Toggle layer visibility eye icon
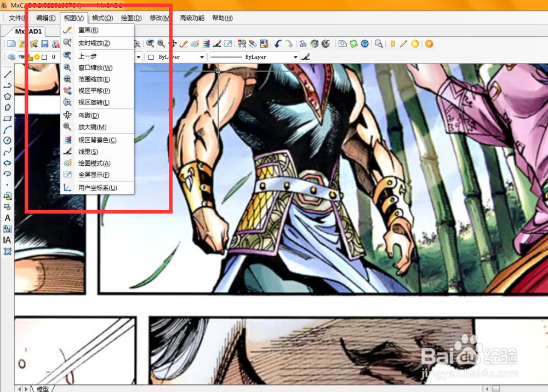This screenshot has height=392, width=548. click(22, 57)
